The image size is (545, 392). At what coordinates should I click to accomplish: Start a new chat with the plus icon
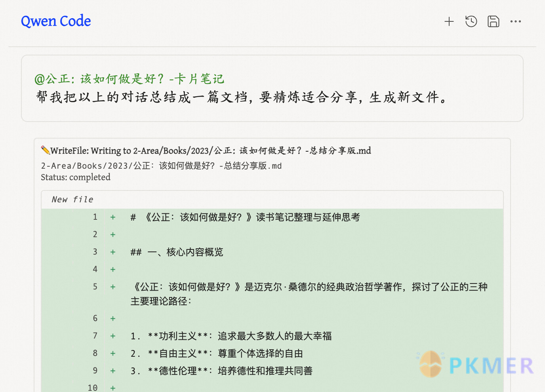click(449, 21)
